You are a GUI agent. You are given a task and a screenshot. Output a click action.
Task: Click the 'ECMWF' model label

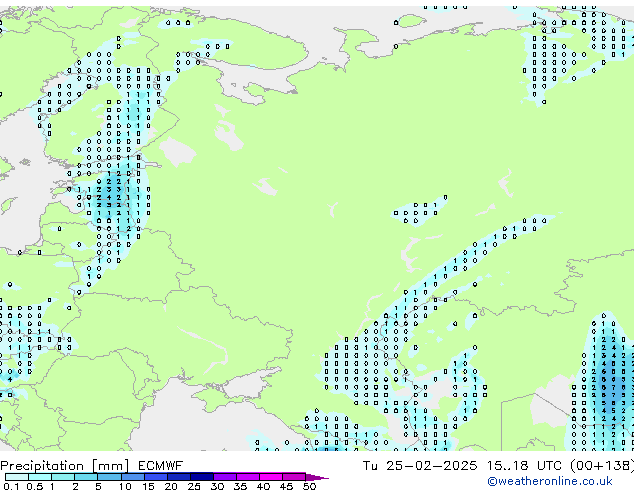160,466
